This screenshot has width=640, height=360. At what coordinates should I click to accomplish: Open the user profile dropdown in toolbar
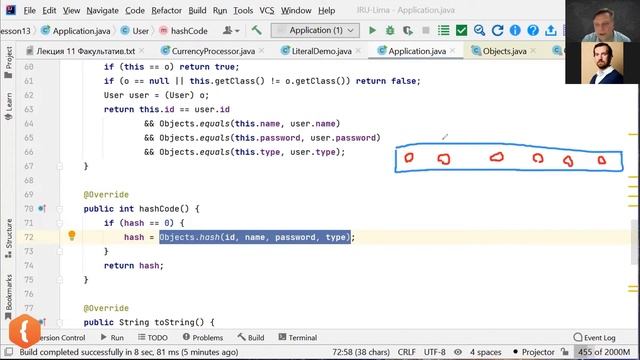[231, 30]
